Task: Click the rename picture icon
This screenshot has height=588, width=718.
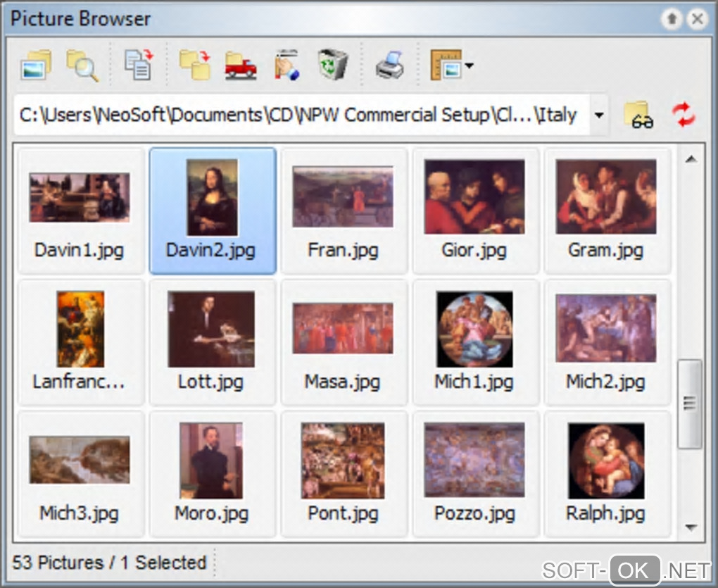Action: (287, 65)
